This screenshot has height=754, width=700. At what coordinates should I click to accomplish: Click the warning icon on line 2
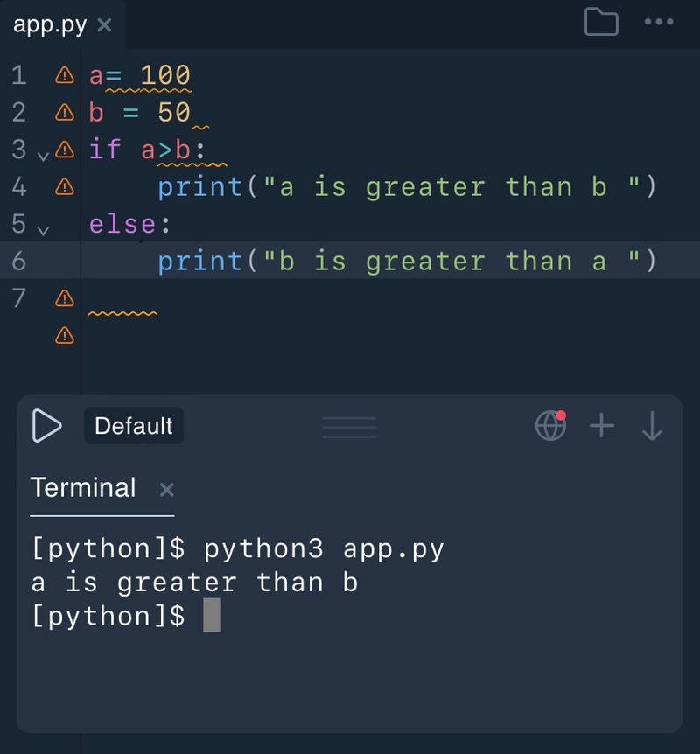tap(65, 112)
